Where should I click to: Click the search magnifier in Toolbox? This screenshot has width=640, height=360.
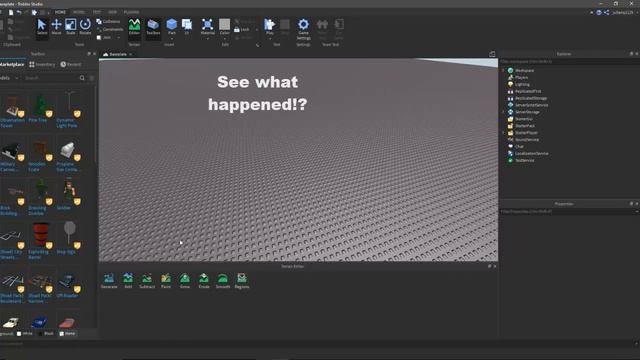coord(82,78)
